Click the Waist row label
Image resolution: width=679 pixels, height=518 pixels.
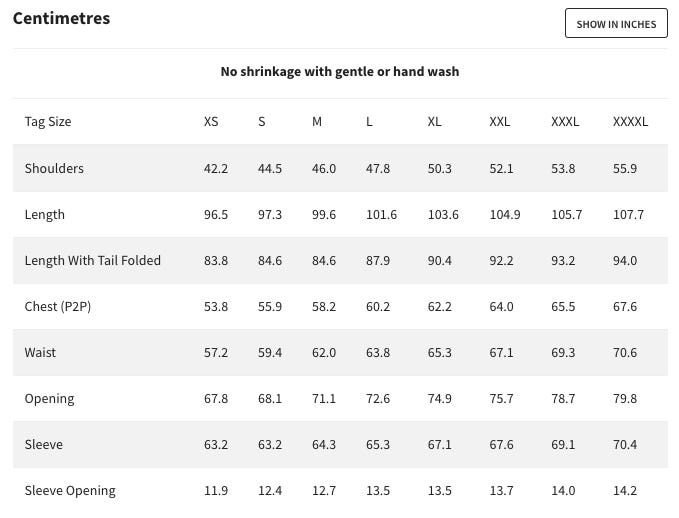[41, 352]
